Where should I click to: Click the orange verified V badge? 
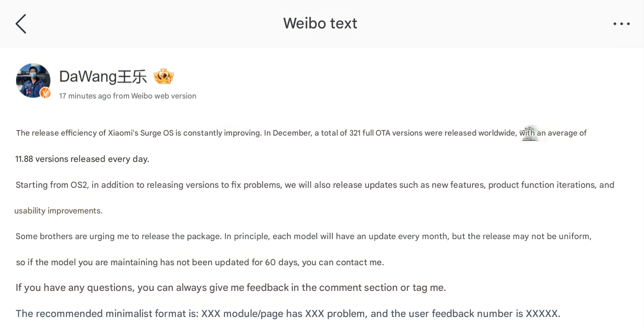pos(45,93)
